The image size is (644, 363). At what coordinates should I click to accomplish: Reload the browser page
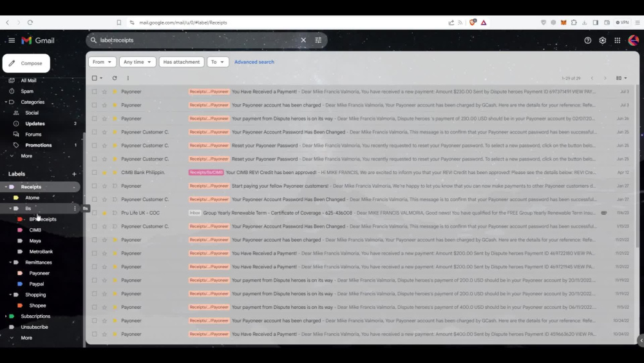pyautogui.click(x=30, y=23)
